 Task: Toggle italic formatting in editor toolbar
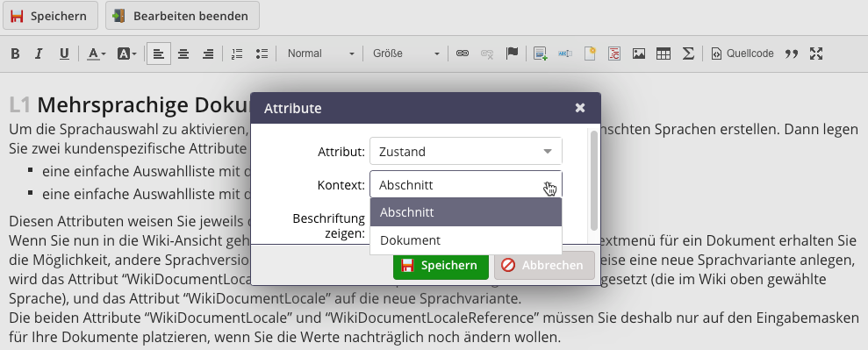39,54
